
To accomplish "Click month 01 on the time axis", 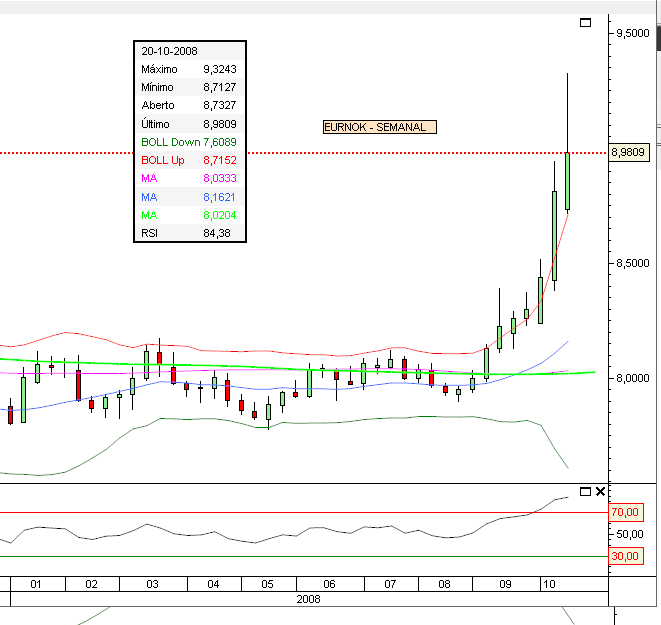I will coord(36,584).
